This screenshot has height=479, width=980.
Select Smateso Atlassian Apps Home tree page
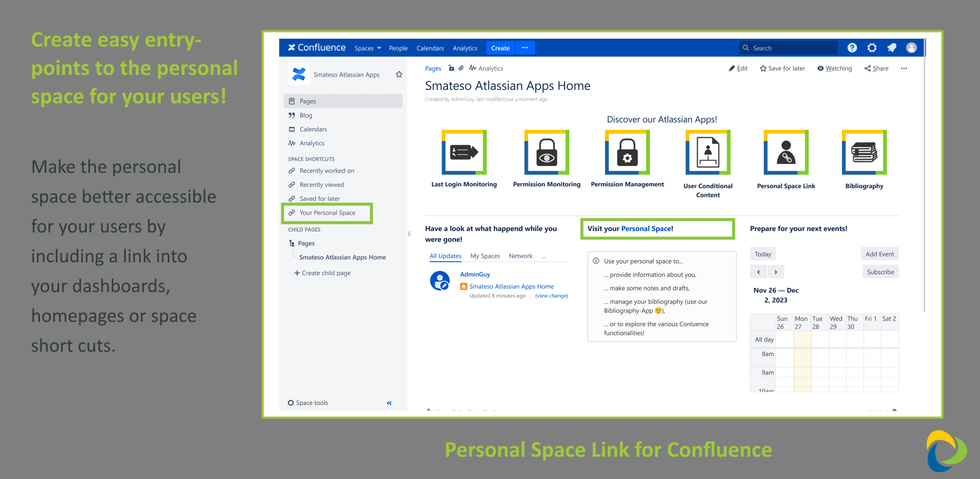coord(342,257)
